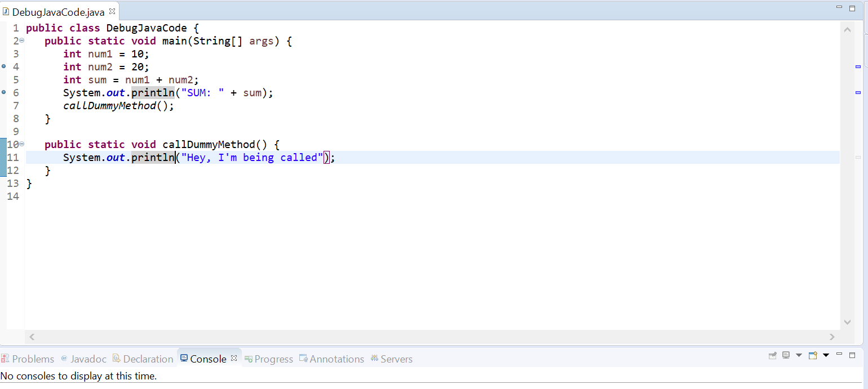The width and height of the screenshot is (868, 389).
Task: Collapse the main method fold at line 2
Action: click(x=22, y=41)
